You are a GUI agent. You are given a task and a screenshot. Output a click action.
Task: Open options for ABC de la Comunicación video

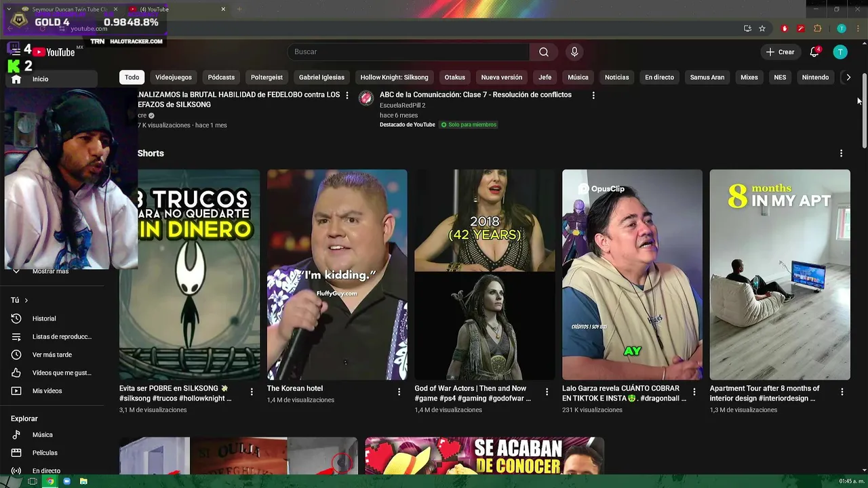point(593,96)
